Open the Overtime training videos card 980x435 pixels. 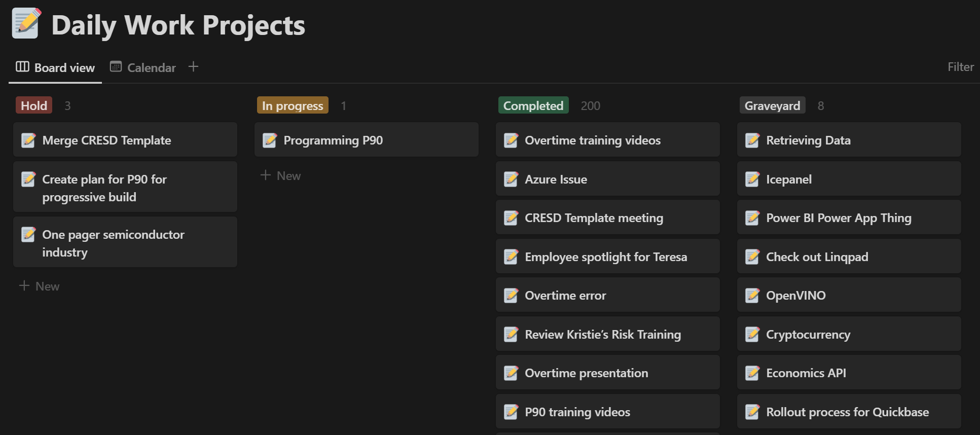click(x=608, y=139)
